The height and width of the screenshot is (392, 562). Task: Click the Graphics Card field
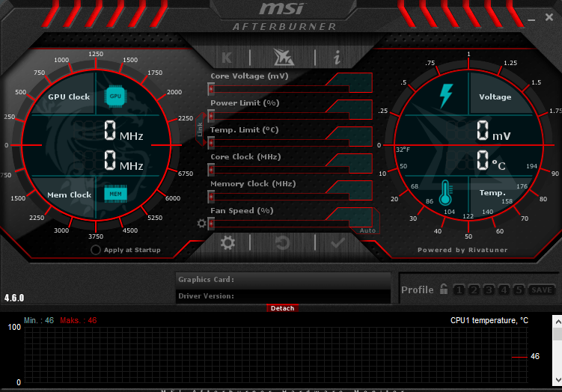tap(283, 280)
